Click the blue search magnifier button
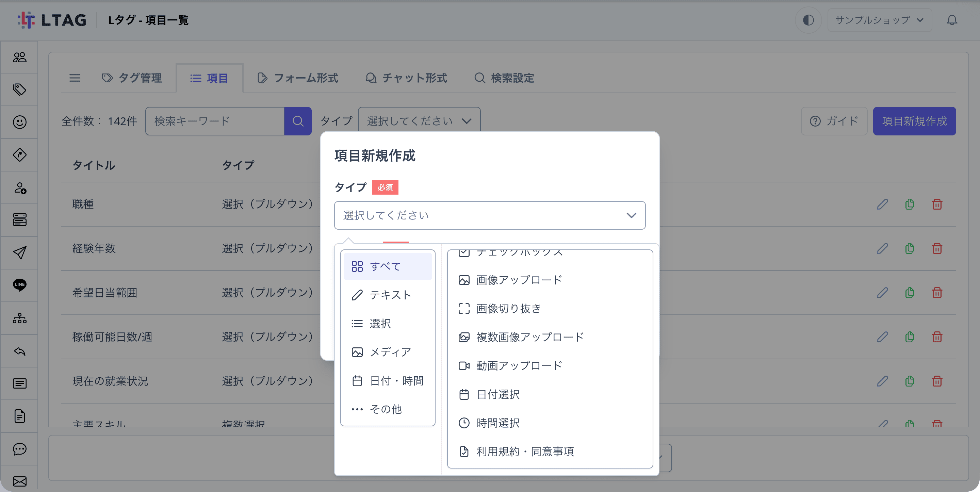 tap(298, 121)
